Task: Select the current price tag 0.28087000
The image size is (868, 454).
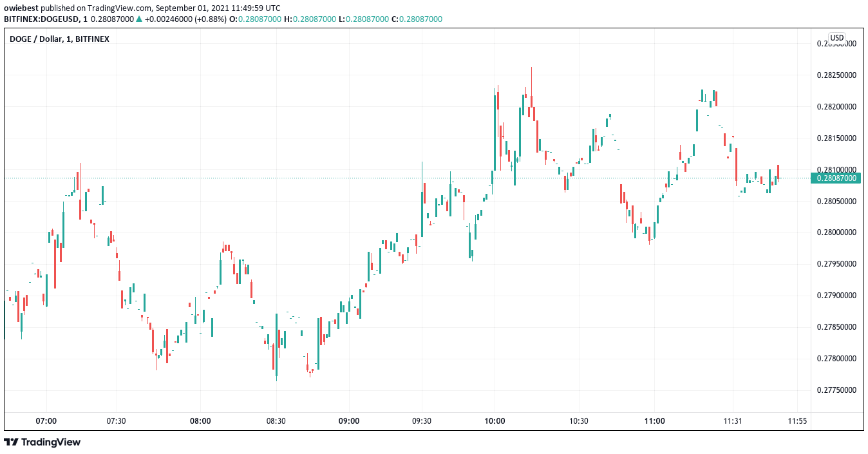Action: tap(836, 178)
